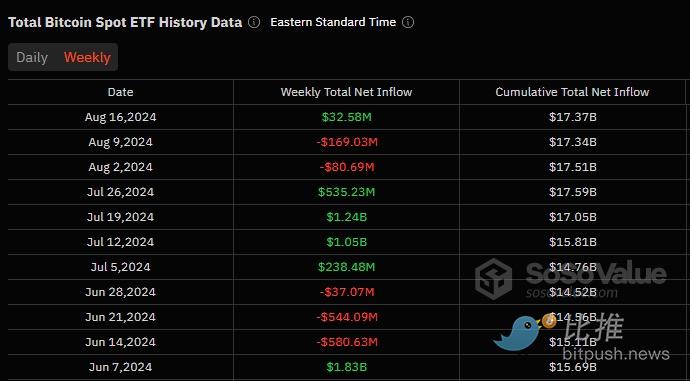Click Weekly Total Net Inflow column header
Viewport: 690px width, 381px height.
click(346, 92)
